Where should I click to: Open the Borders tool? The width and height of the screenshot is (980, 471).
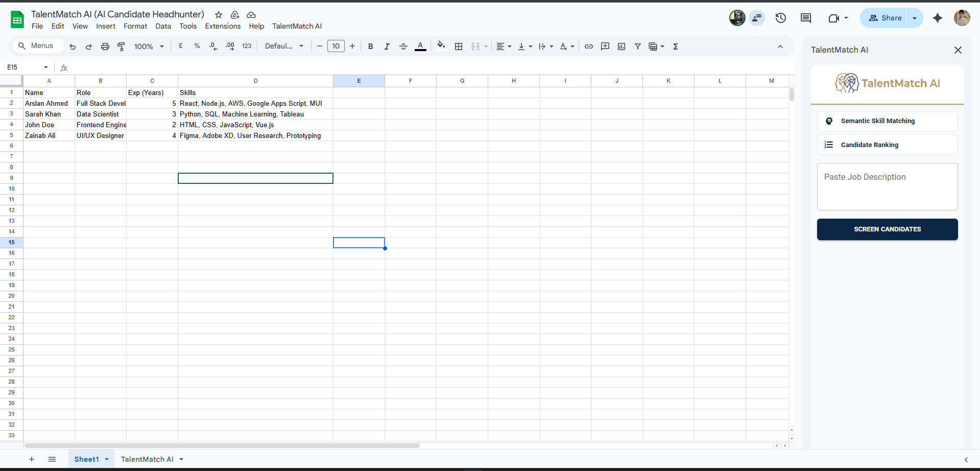click(459, 46)
